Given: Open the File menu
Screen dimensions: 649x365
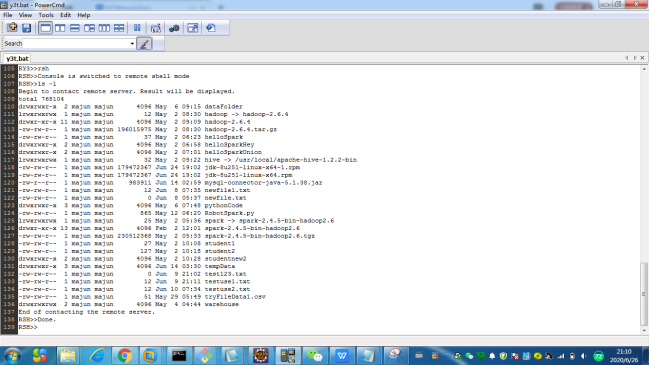Looking at the screenshot, I should point(8,15).
